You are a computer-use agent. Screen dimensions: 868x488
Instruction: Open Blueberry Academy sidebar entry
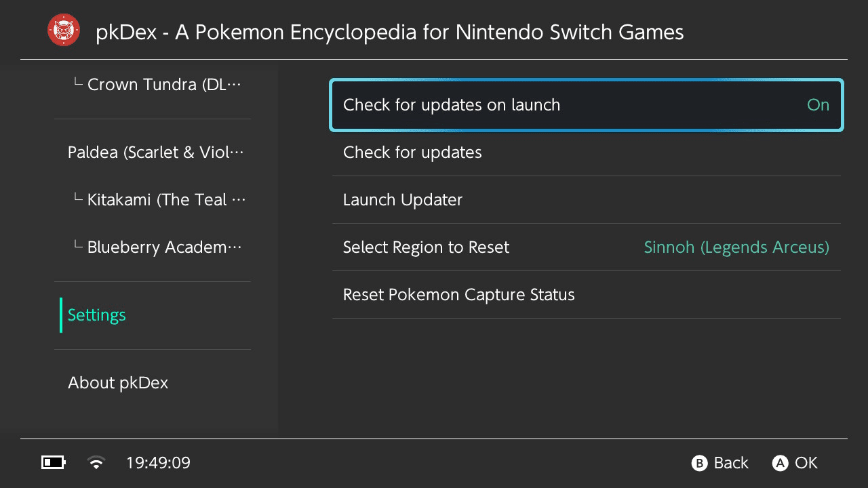click(153, 247)
